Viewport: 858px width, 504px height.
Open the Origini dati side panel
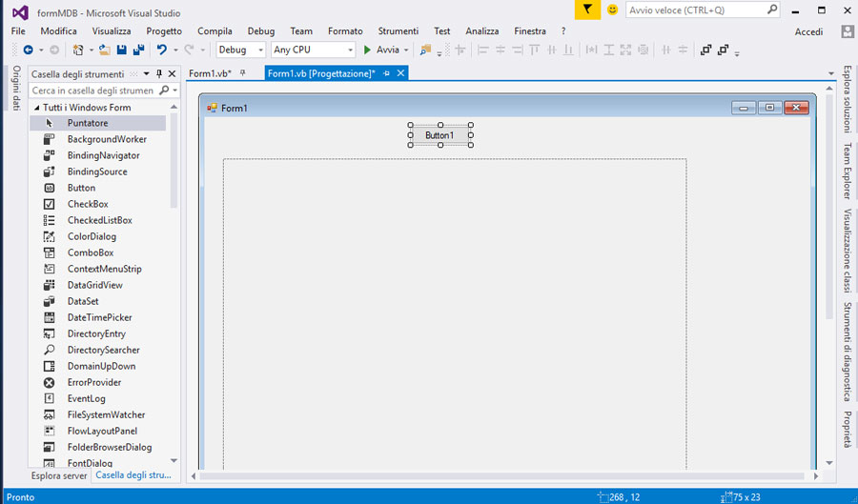16,88
